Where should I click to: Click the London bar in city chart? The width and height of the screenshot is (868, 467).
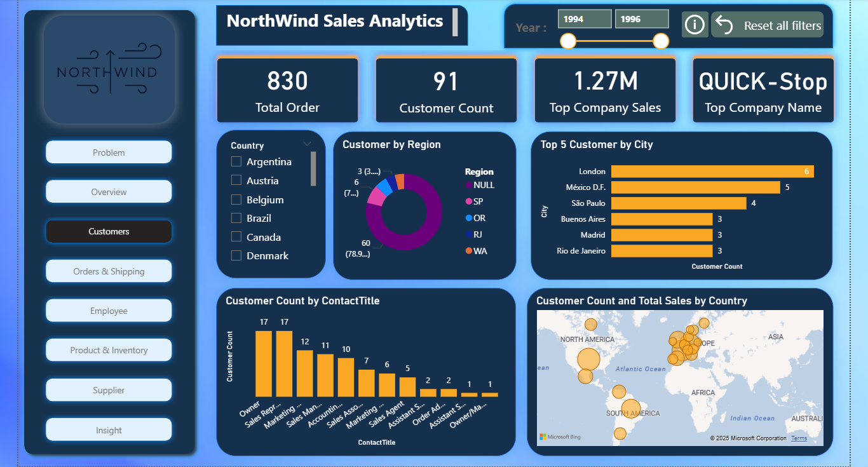712,172
